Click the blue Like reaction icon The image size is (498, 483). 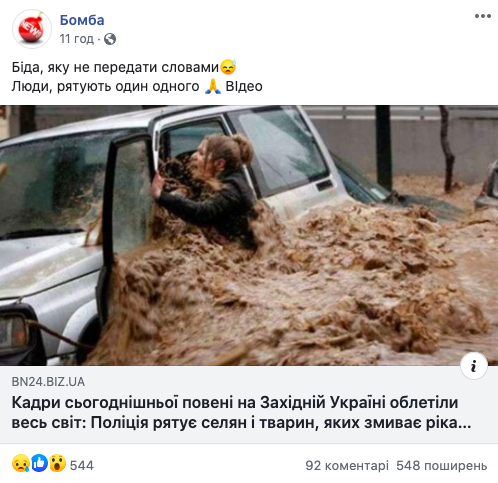39,463
